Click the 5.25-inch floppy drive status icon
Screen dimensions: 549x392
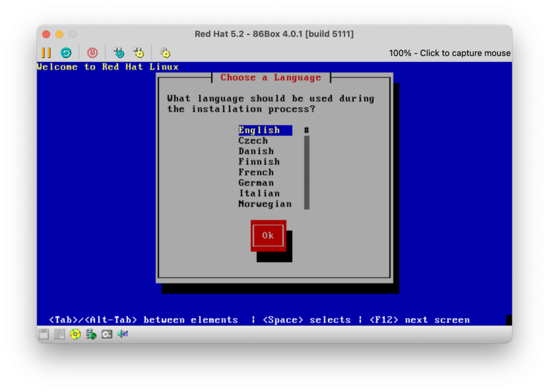pos(59,334)
